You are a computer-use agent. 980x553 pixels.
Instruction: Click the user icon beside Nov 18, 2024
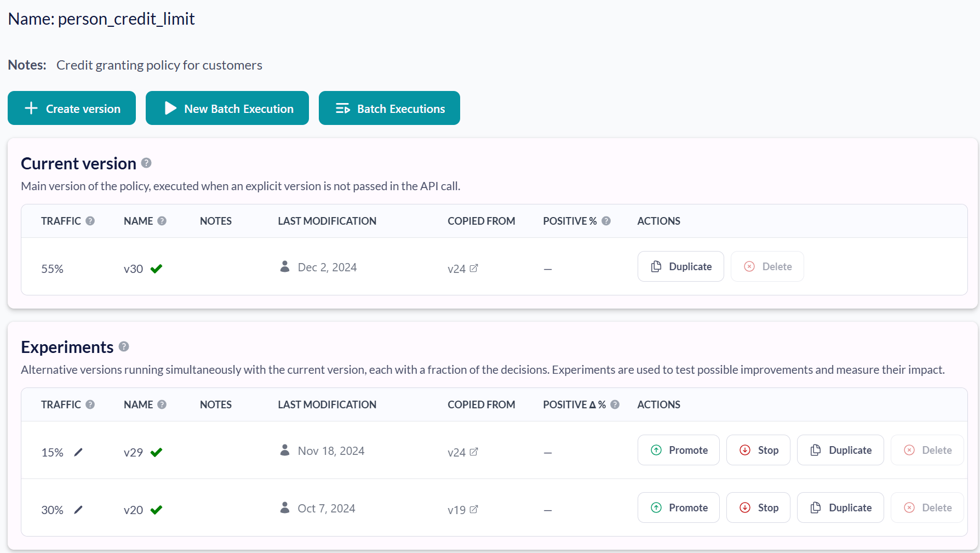click(285, 450)
